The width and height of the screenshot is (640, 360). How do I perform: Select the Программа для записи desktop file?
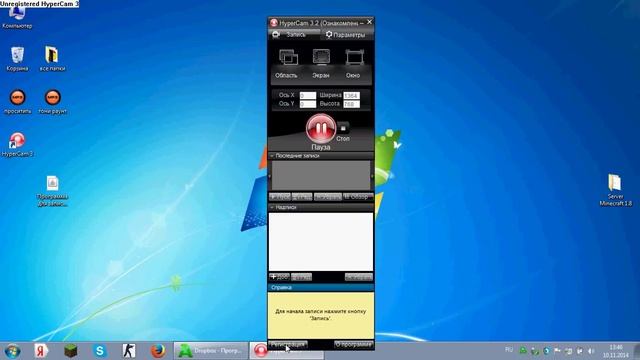point(52,191)
